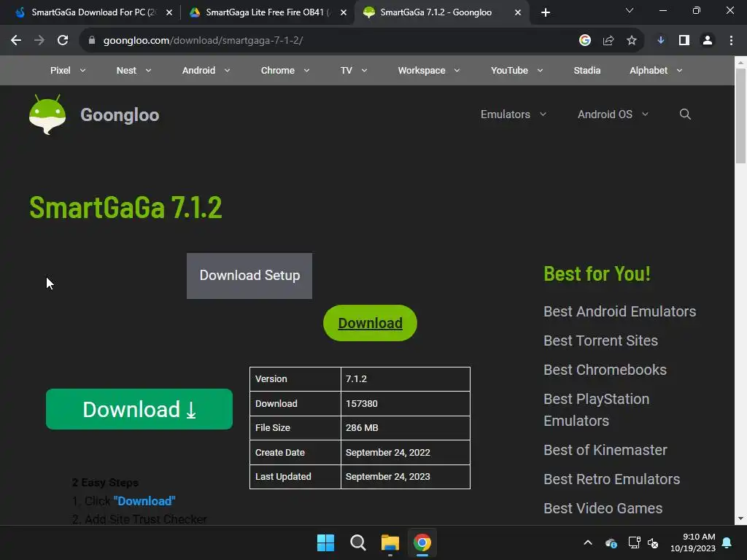747x560 pixels.
Task: Open Best Video Games link
Action: [x=603, y=508]
